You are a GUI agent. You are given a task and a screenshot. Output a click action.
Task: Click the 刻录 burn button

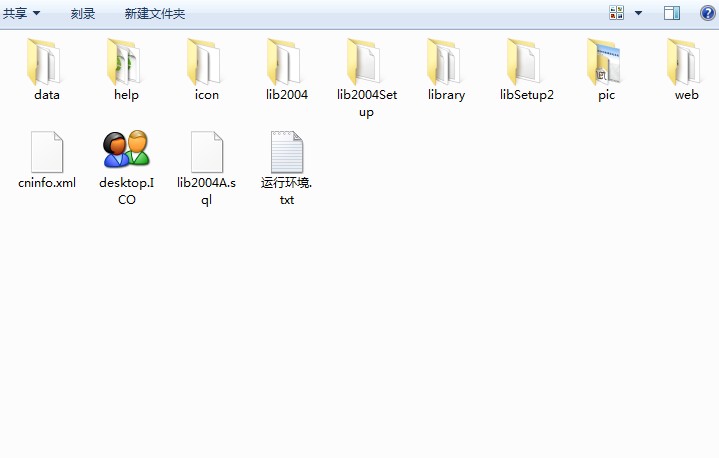83,13
